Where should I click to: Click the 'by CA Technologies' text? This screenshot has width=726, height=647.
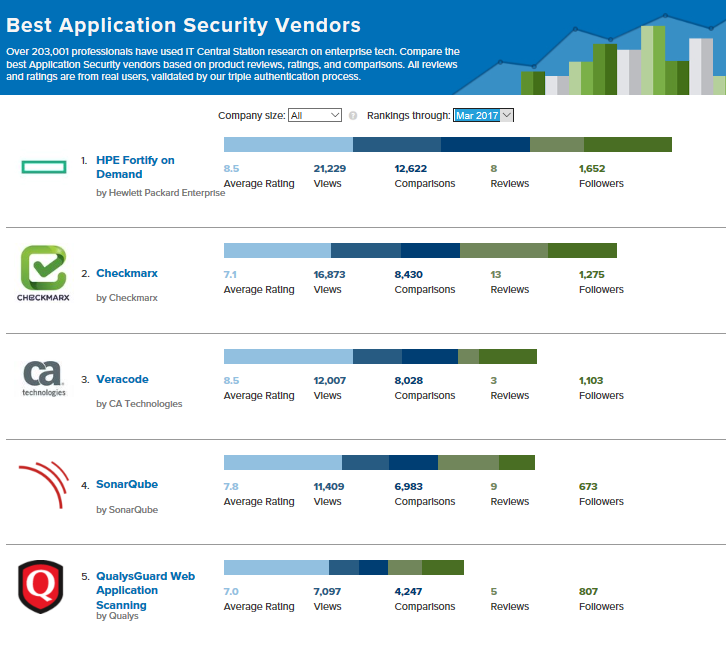tap(139, 404)
